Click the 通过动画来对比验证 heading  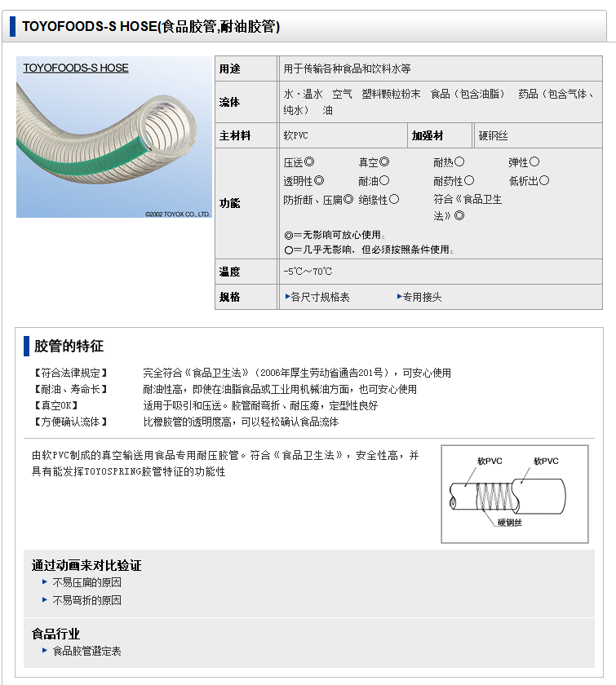(86, 565)
